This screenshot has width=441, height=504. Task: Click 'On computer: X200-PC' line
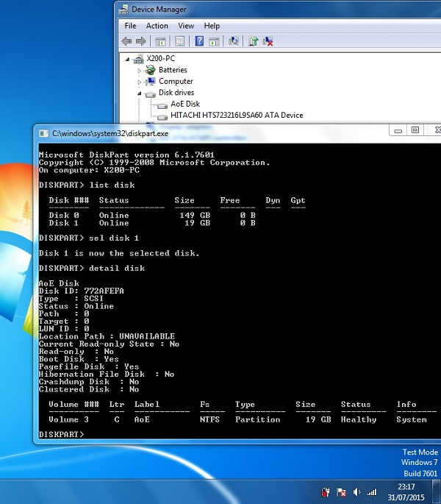(x=89, y=170)
